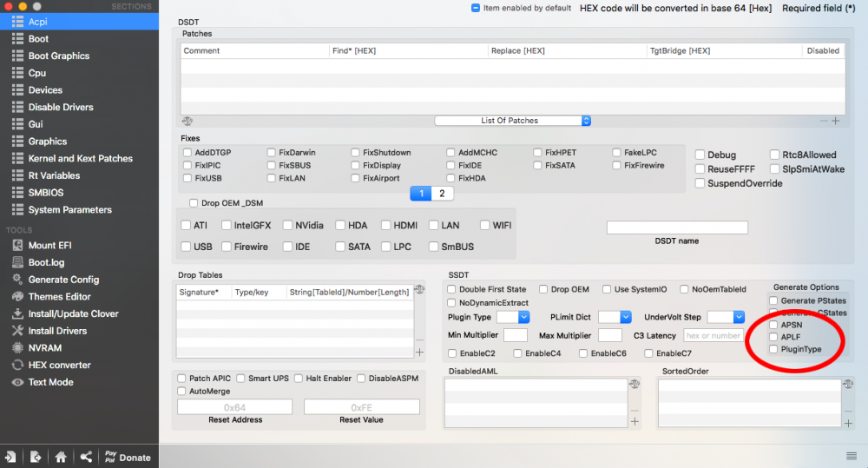Remove a DSDT patch with minus
The image size is (868, 468).
click(x=824, y=121)
